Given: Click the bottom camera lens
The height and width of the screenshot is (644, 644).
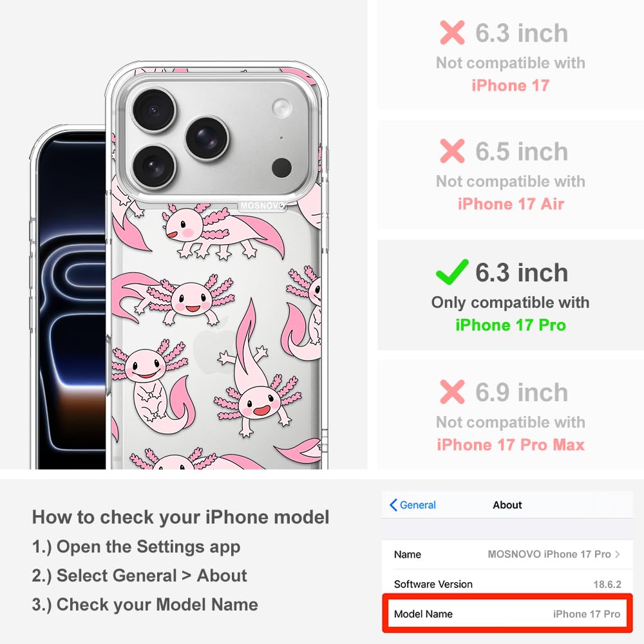Looking at the screenshot, I should pyautogui.click(x=154, y=167).
